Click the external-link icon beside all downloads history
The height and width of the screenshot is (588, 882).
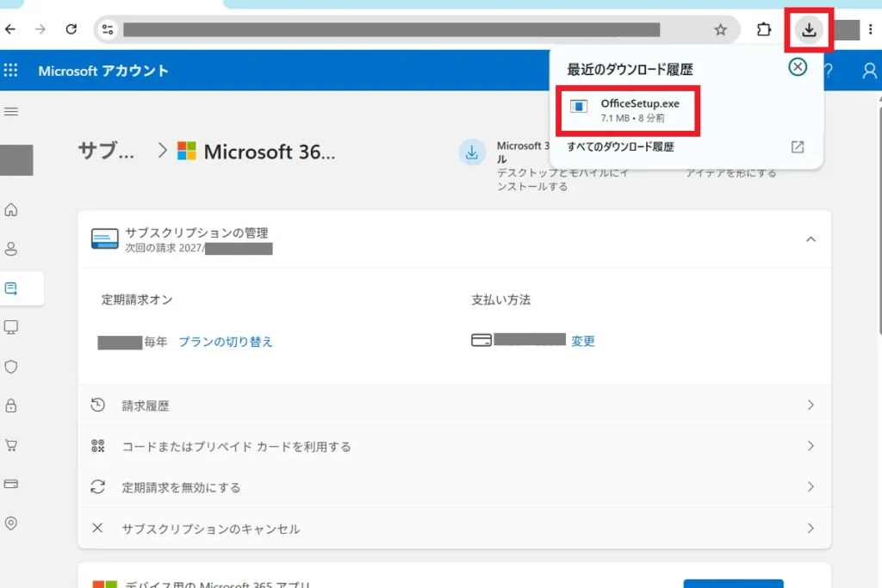797,146
